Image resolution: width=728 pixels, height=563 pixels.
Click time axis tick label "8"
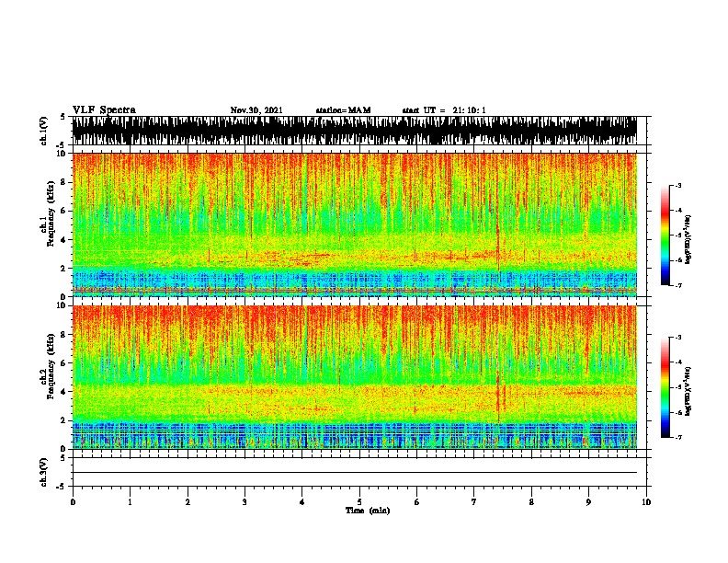tap(531, 502)
